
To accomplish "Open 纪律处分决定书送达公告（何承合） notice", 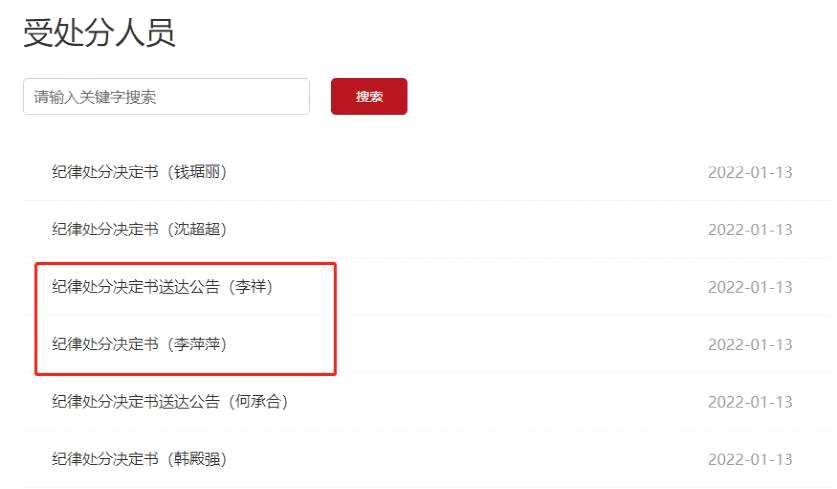I will 170,401.
